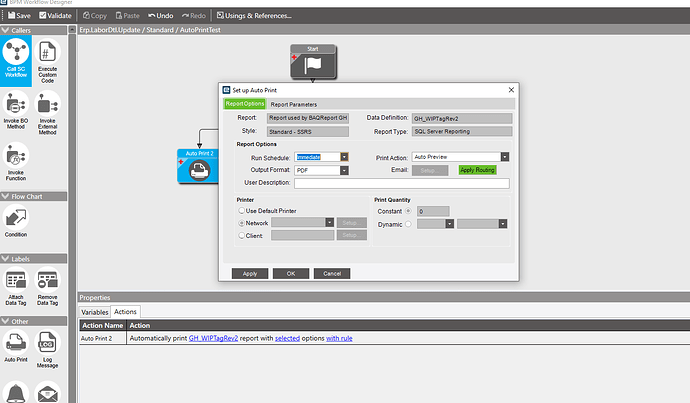Screen dimensions: 690x403
Task: Switch to the Actions tab
Action: pyautogui.click(x=125, y=311)
